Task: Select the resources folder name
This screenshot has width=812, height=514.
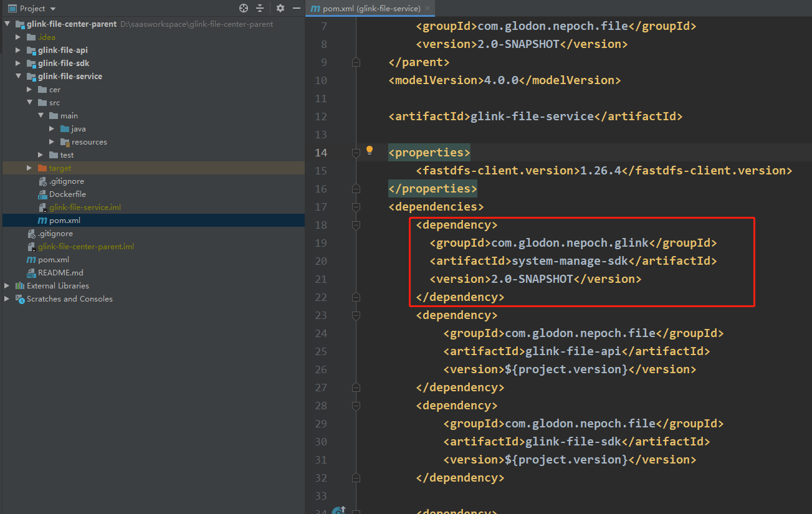Action: click(x=89, y=141)
